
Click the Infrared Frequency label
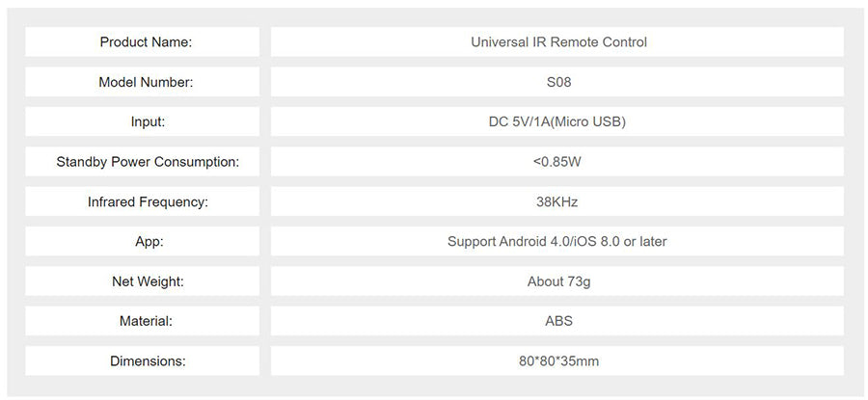pyautogui.click(x=148, y=202)
